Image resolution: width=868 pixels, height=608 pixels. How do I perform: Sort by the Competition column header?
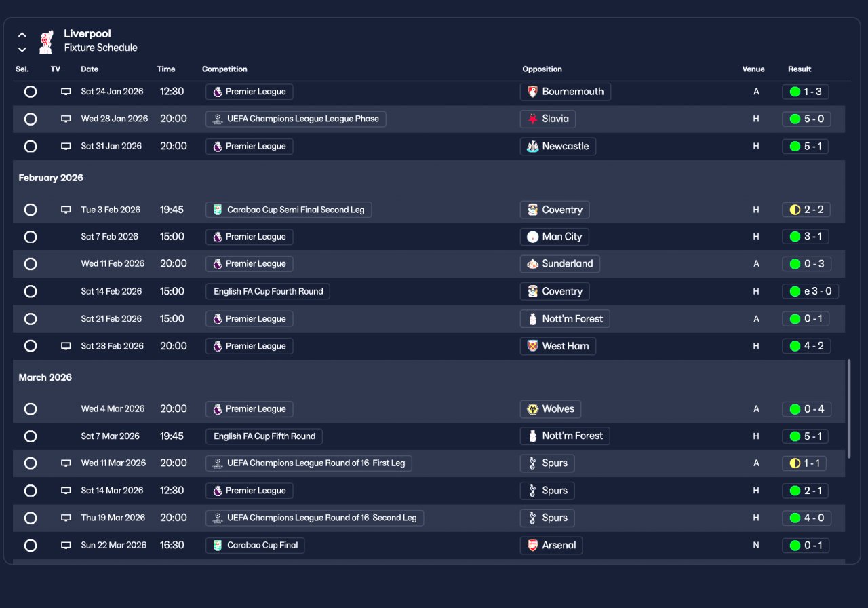click(x=224, y=69)
